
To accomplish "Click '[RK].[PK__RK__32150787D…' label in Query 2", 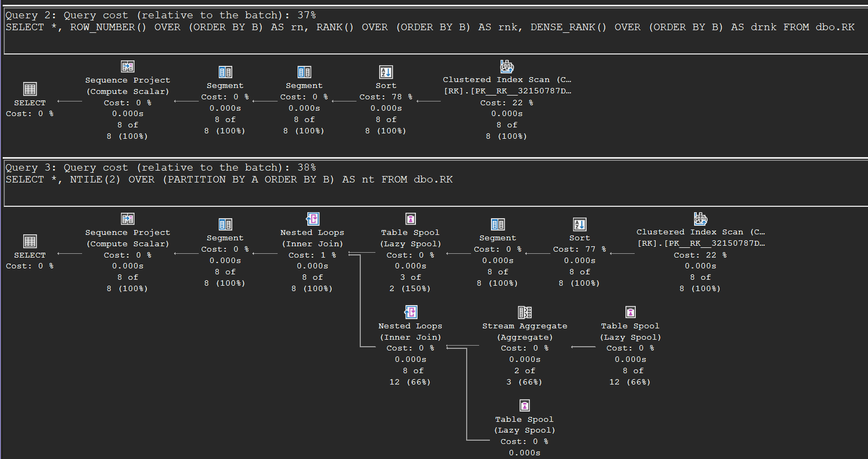I will click(x=507, y=91).
